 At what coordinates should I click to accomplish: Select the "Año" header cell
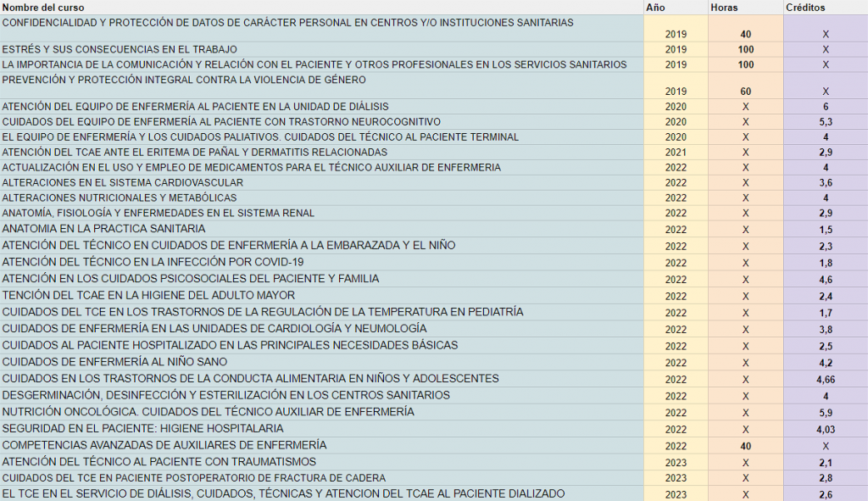tap(655, 8)
